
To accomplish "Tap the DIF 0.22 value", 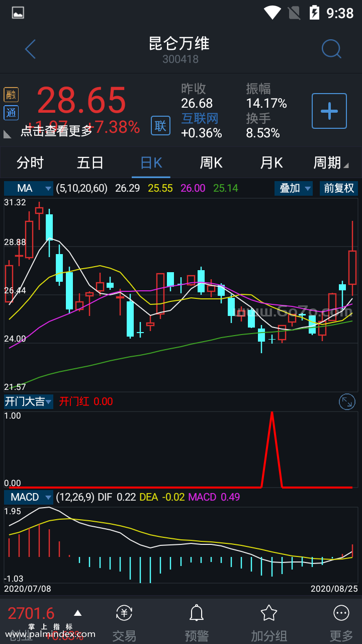I will coord(117,497).
